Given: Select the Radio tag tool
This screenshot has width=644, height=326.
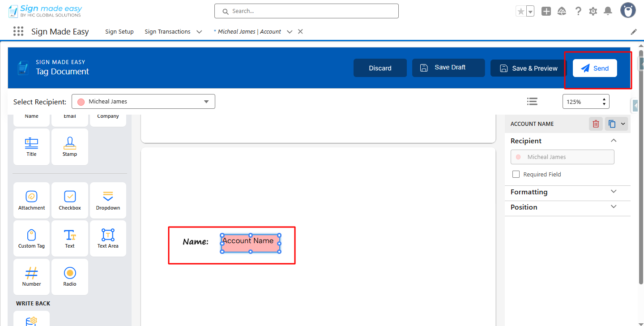Looking at the screenshot, I should click(70, 277).
